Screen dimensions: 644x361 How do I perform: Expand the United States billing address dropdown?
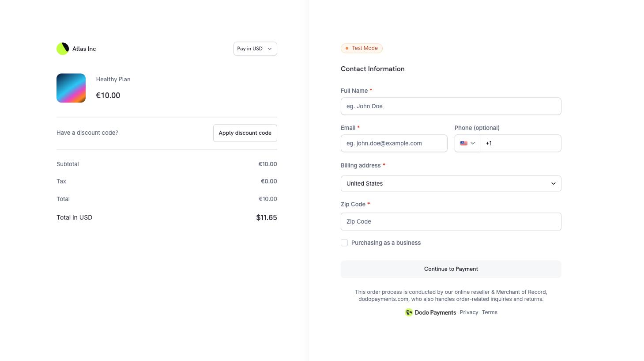pos(451,183)
